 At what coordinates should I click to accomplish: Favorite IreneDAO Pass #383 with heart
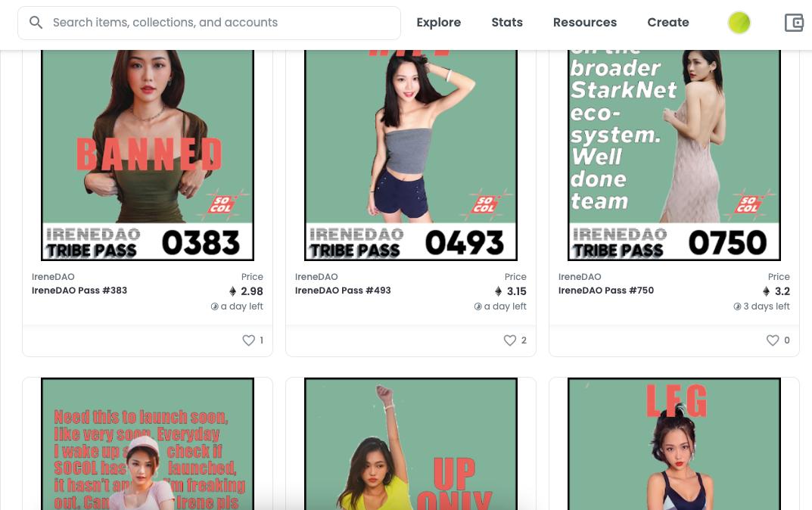248,341
